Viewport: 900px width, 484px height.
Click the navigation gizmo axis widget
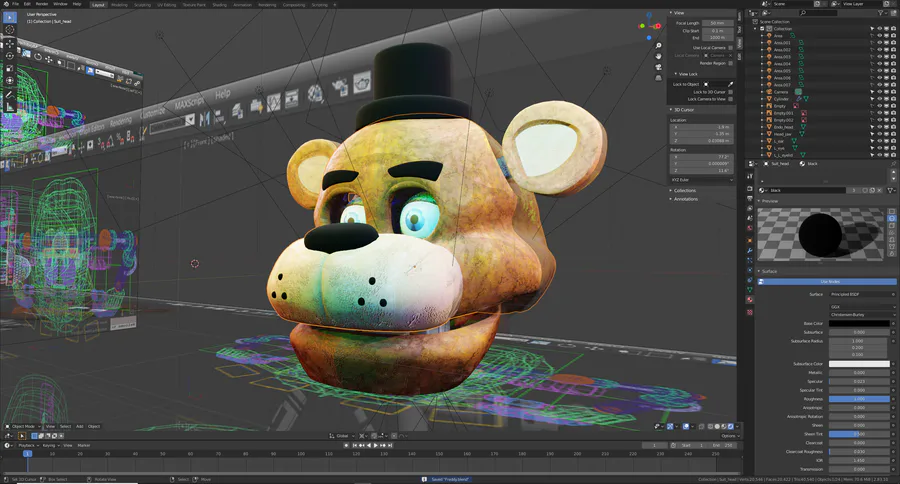(649, 26)
